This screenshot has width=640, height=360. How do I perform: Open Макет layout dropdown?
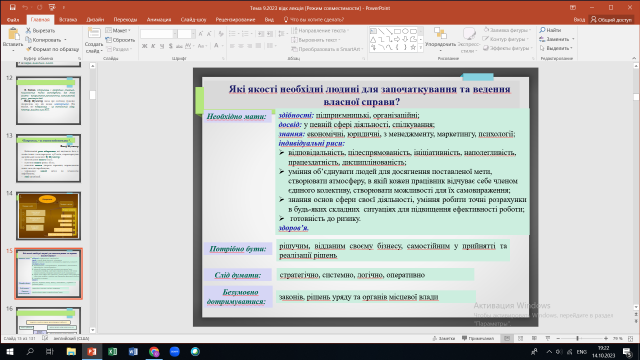pyautogui.click(x=118, y=31)
